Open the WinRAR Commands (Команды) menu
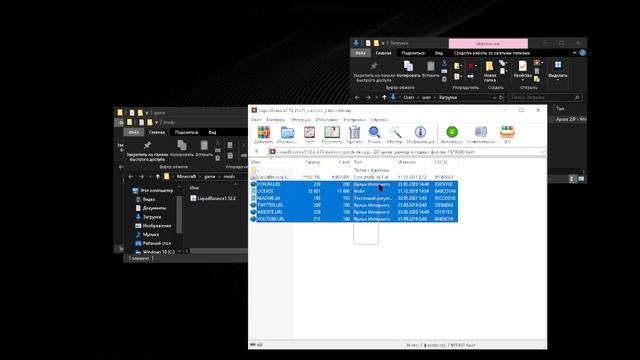 (276, 120)
